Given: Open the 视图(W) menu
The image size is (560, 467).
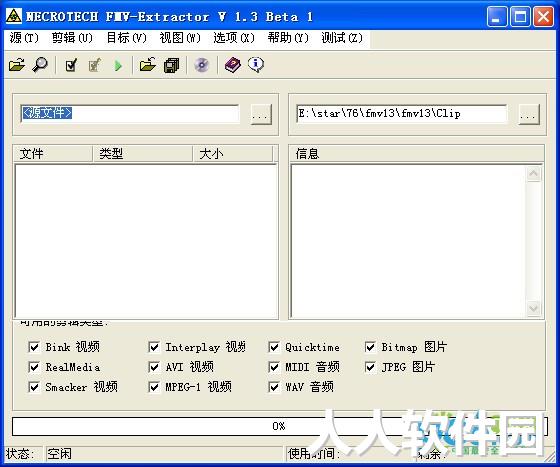Looking at the screenshot, I should (180, 37).
